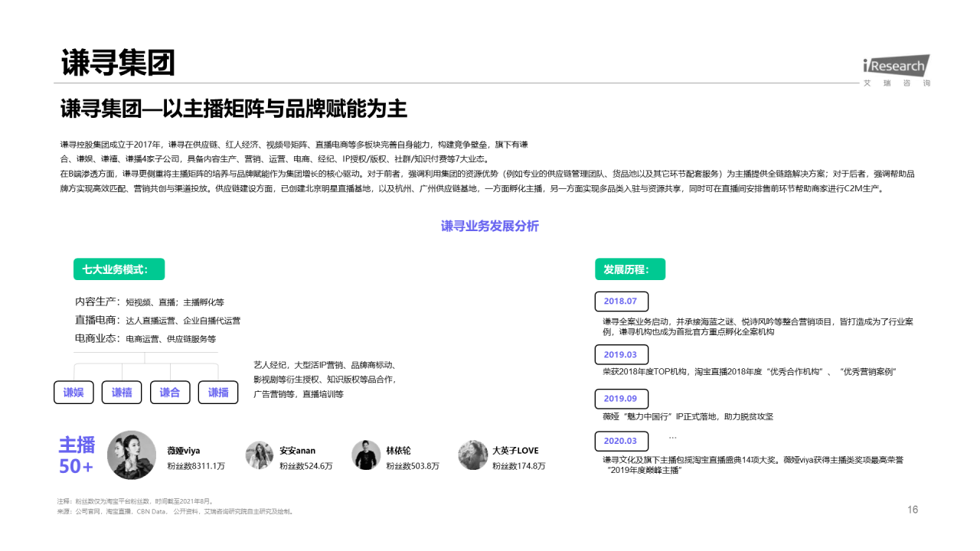Click the 谦寻业务发展分析 heading
This screenshot has height=551, width=980.
click(490, 227)
